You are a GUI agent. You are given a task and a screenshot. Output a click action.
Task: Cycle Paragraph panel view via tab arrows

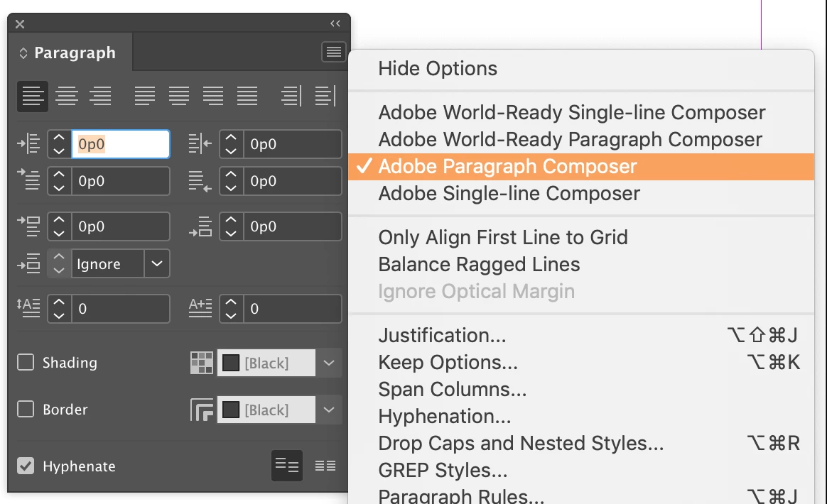(23, 53)
